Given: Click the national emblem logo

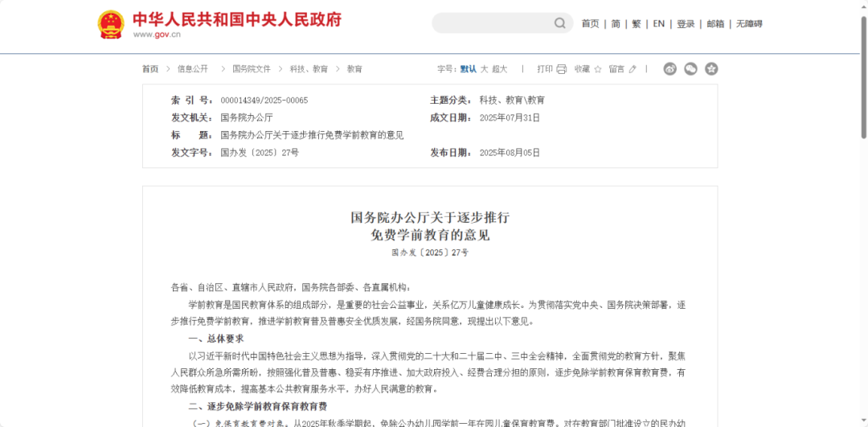Looking at the screenshot, I should point(111,24).
